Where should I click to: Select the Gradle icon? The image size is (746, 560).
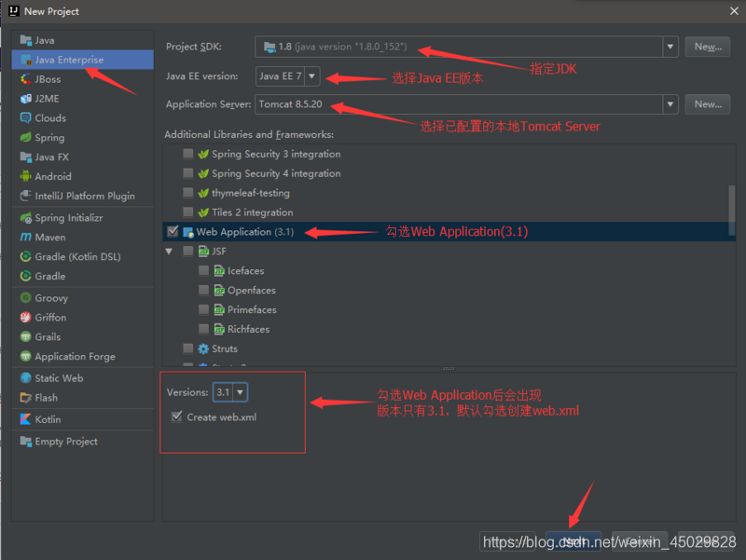tap(26, 276)
